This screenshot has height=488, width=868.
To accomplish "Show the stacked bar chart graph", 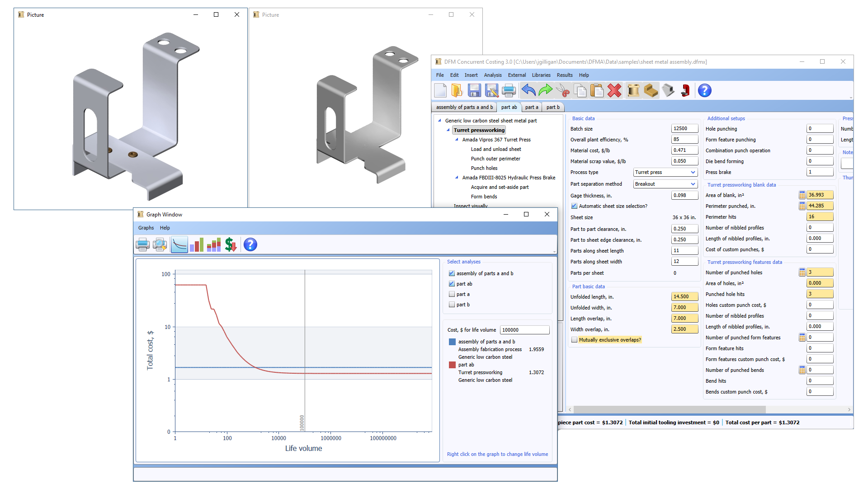I will (214, 244).
